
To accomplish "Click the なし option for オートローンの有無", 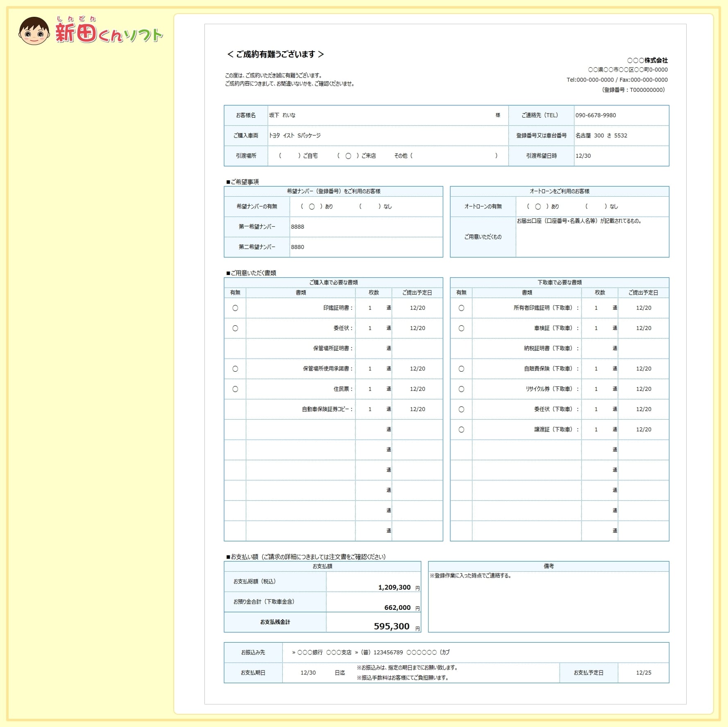I will 614,207.
